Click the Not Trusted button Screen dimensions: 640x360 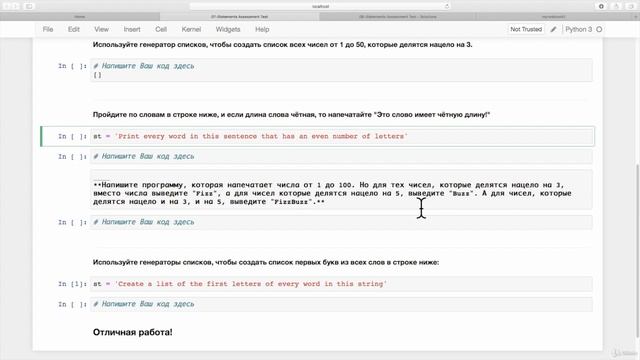pyautogui.click(x=526, y=29)
